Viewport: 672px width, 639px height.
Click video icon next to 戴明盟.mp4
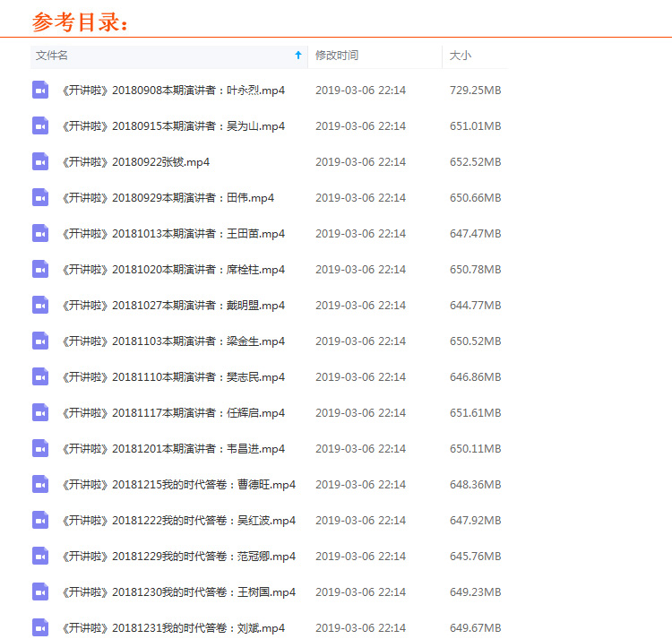[40, 305]
